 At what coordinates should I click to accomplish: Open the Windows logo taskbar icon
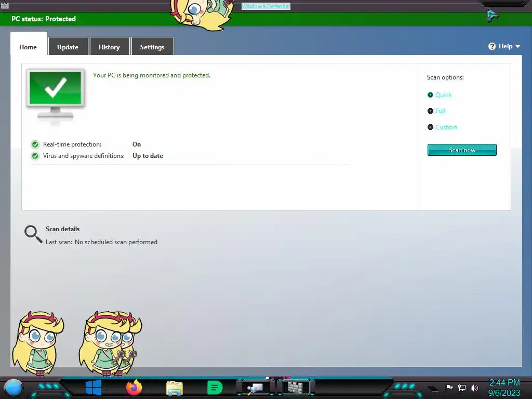point(94,388)
